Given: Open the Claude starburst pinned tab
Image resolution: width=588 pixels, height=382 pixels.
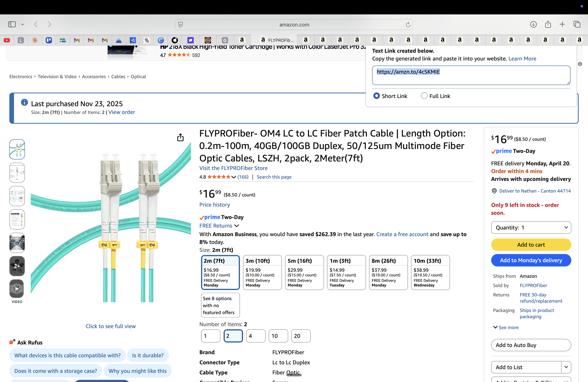Looking at the screenshot, I should click(35, 40).
